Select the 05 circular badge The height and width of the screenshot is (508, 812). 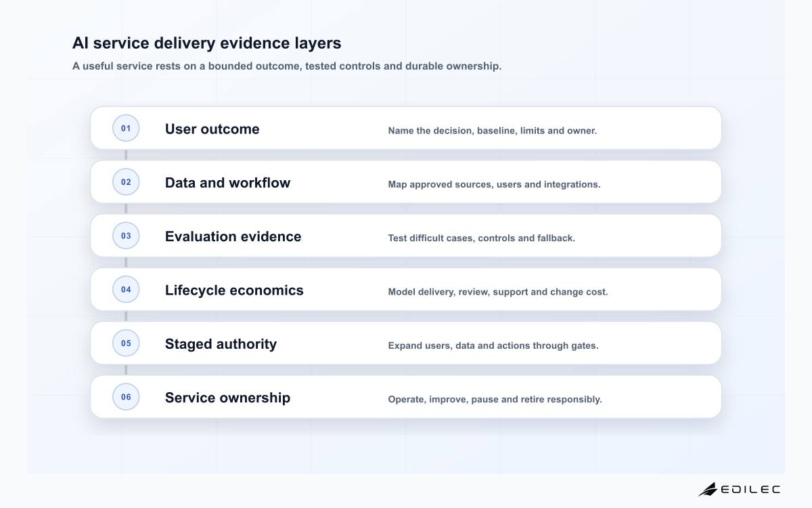point(126,343)
